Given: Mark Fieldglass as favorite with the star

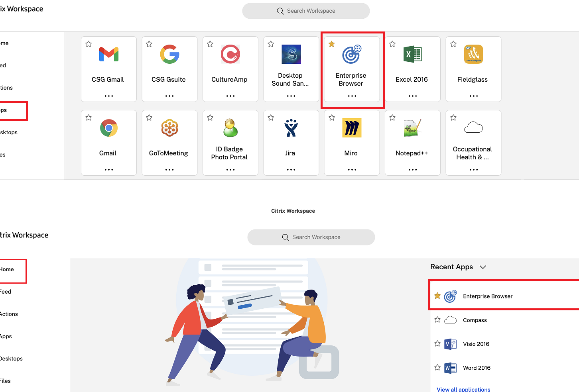Looking at the screenshot, I should [453, 44].
